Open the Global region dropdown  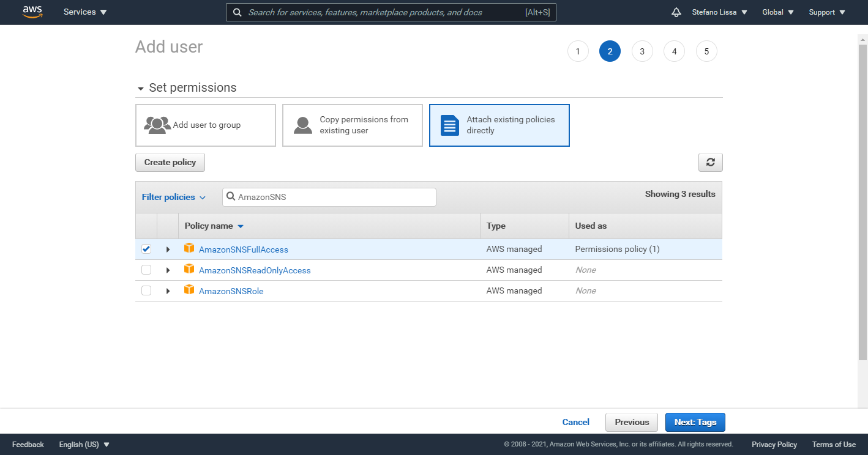pos(778,12)
